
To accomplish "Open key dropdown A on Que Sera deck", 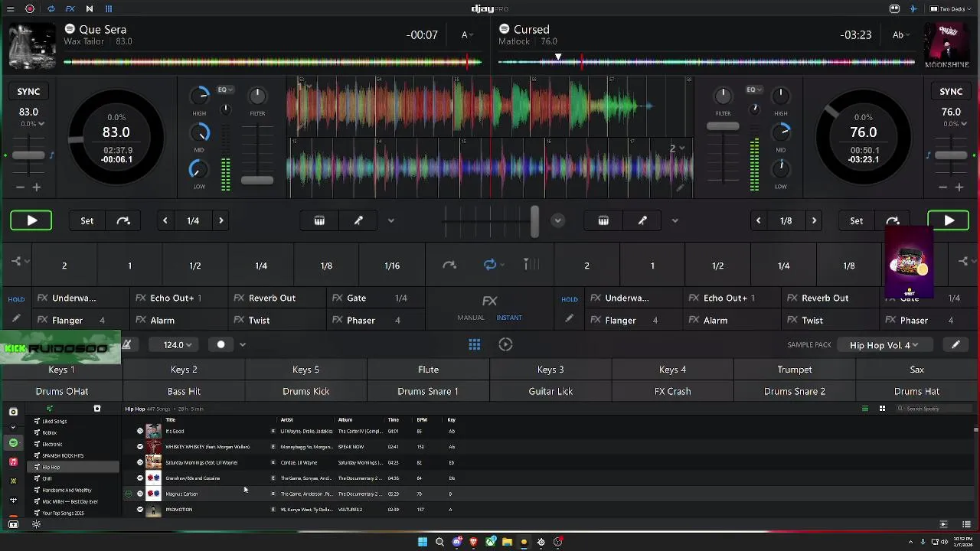I will 467,35.
